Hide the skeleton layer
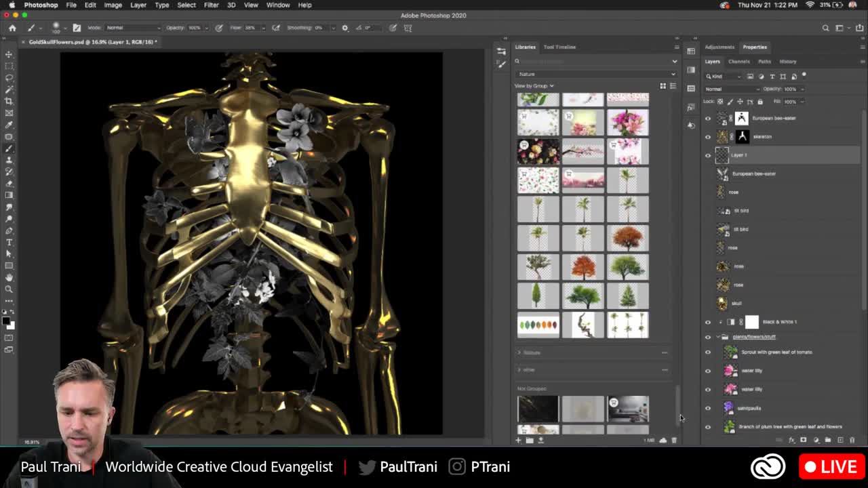The height and width of the screenshot is (488, 868). coord(708,136)
